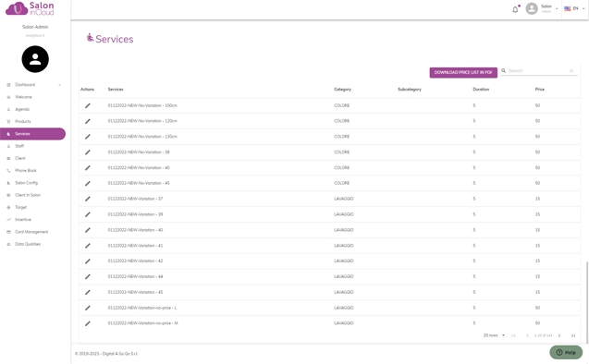This screenshot has width=589, height=364.
Task: Open Welcome in the sidebar
Action: 23,97
